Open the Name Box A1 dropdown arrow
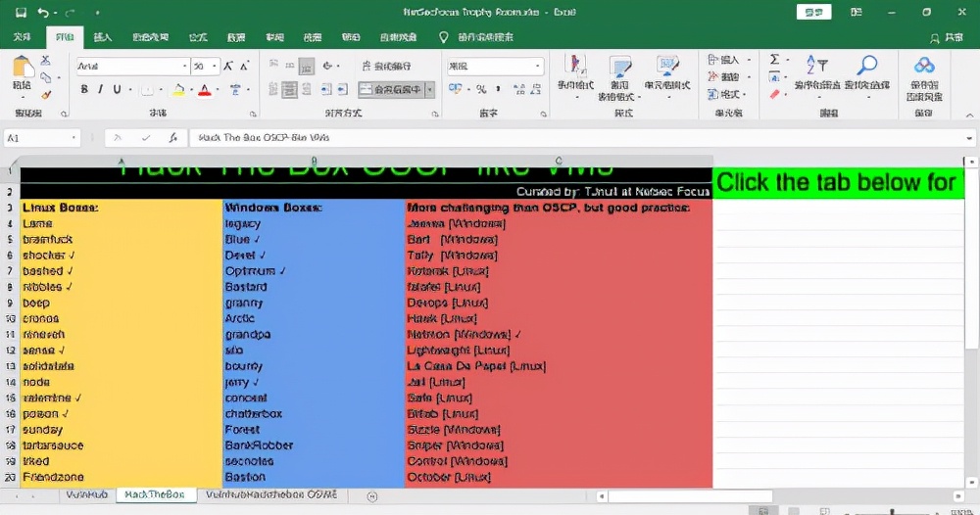 coord(73,138)
